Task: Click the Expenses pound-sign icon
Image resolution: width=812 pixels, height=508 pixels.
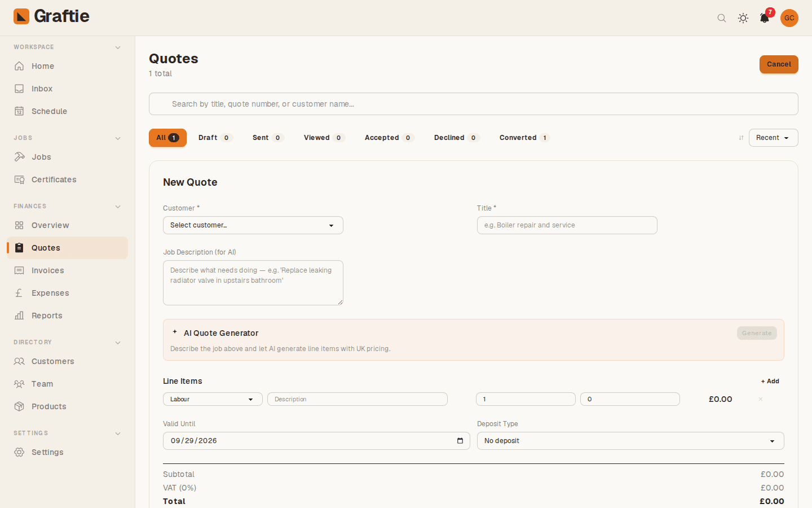Action: pos(19,293)
